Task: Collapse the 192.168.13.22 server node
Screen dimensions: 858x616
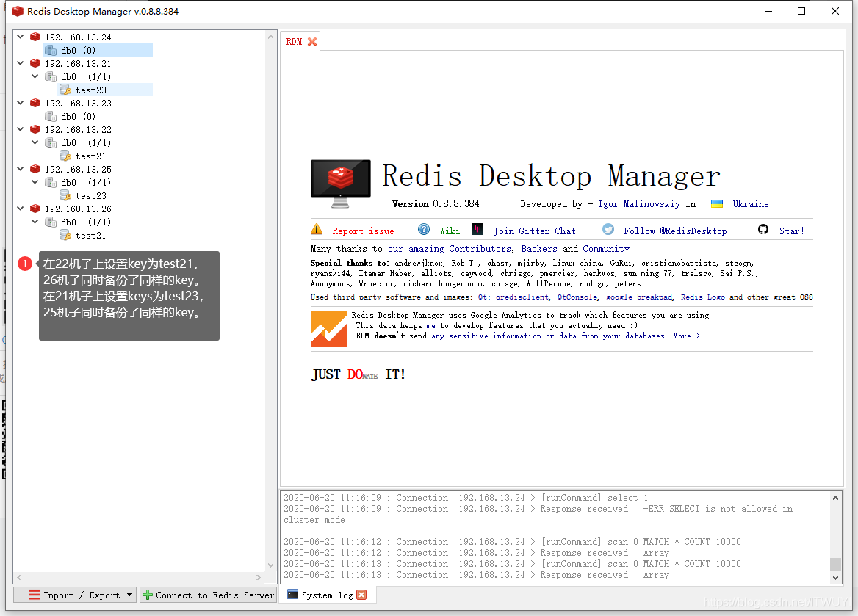Action: tap(21, 130)
